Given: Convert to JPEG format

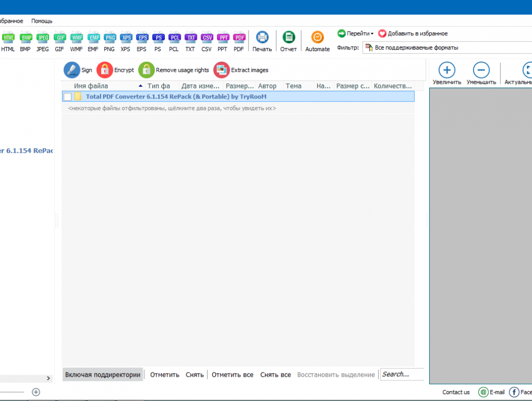Looking at the screenshot, I should pyautogui.click(x=43, y=42).
